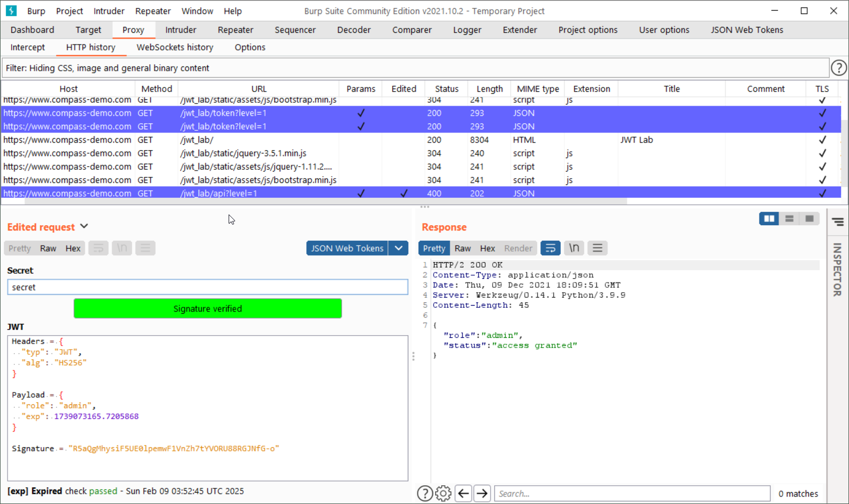Open the Repeater tab
Viewport: 849px width, 504px height.
pyautogui.click(x=235, y=30)
